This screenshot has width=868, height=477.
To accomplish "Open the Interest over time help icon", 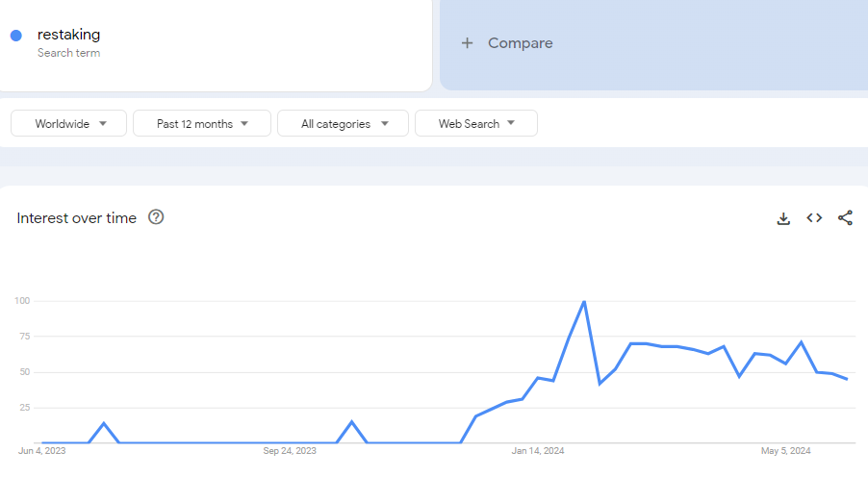I will click(156, 217).
